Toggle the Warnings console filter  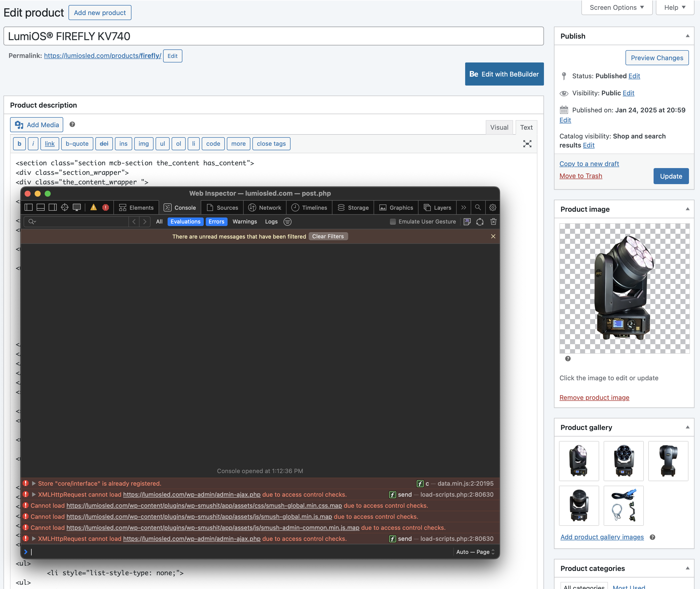(x=244, y=222)
